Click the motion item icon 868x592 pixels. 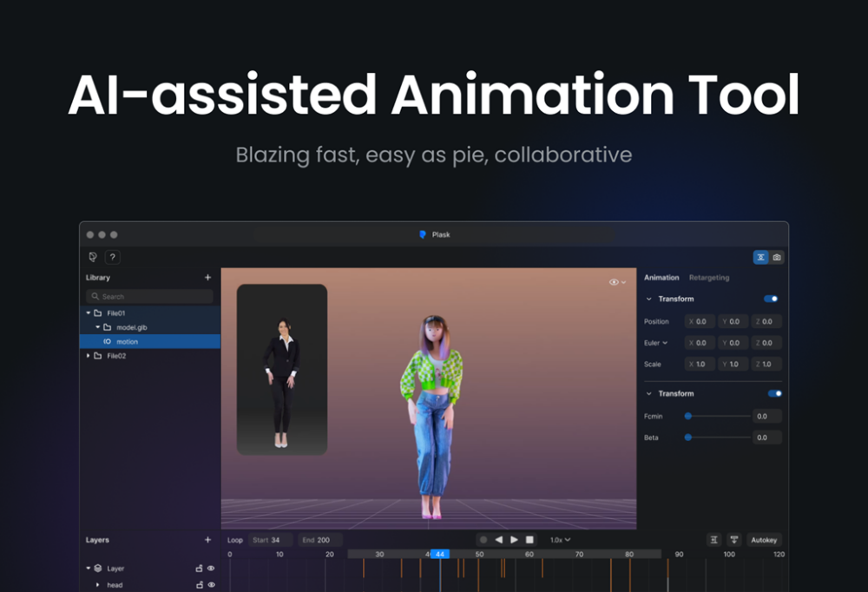(x=108, y=342)
